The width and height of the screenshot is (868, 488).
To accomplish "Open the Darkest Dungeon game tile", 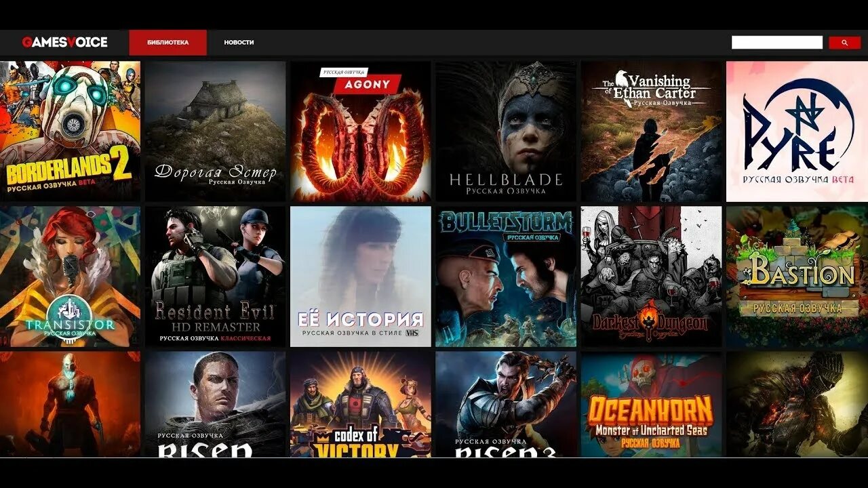I will click(x=651, y=277).
